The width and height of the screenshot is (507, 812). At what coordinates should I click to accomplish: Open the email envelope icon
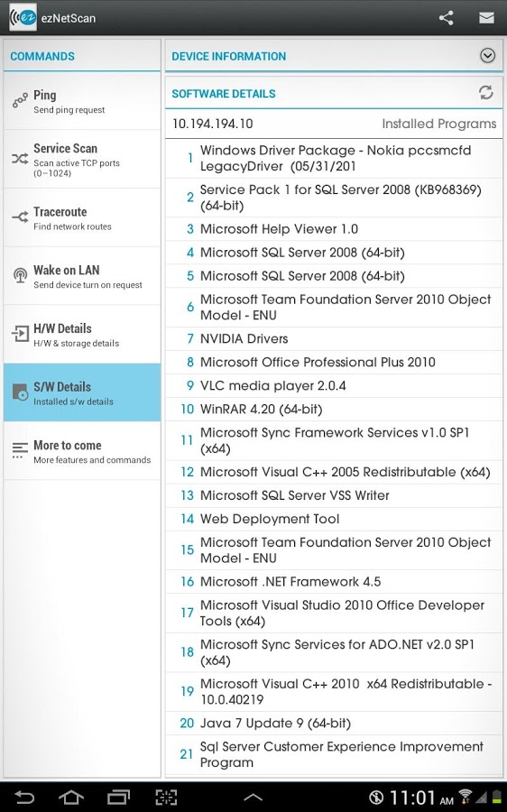pyautogui.click(x=486, y=18)
